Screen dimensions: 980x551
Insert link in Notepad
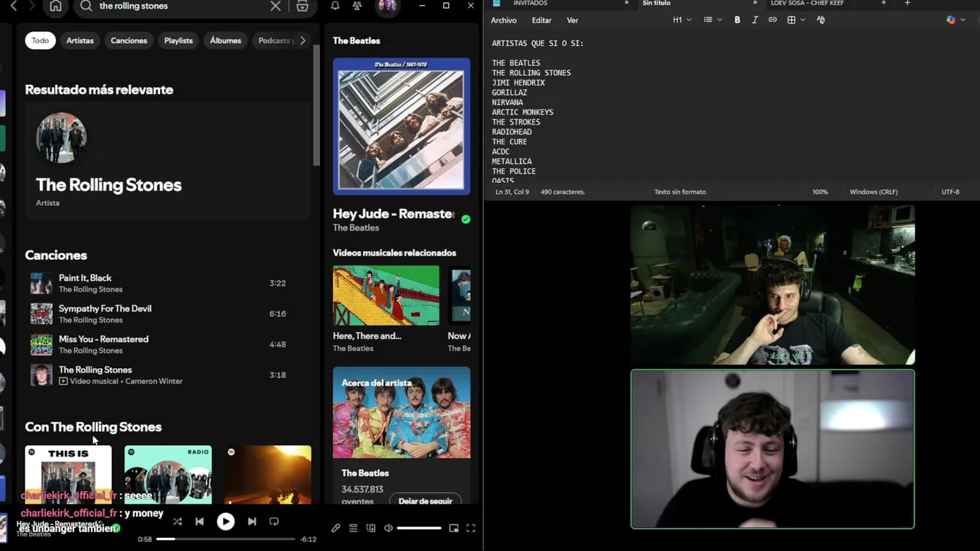coord(773,20)
